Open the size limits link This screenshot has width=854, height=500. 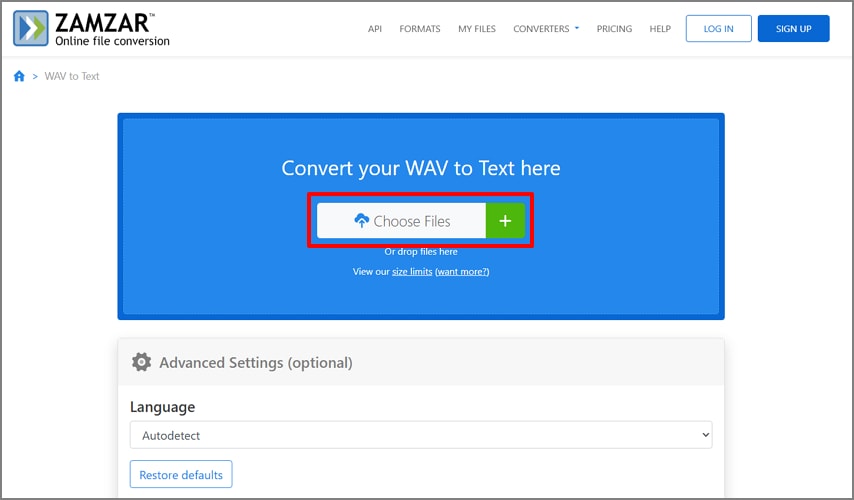[x=412, y=271]
